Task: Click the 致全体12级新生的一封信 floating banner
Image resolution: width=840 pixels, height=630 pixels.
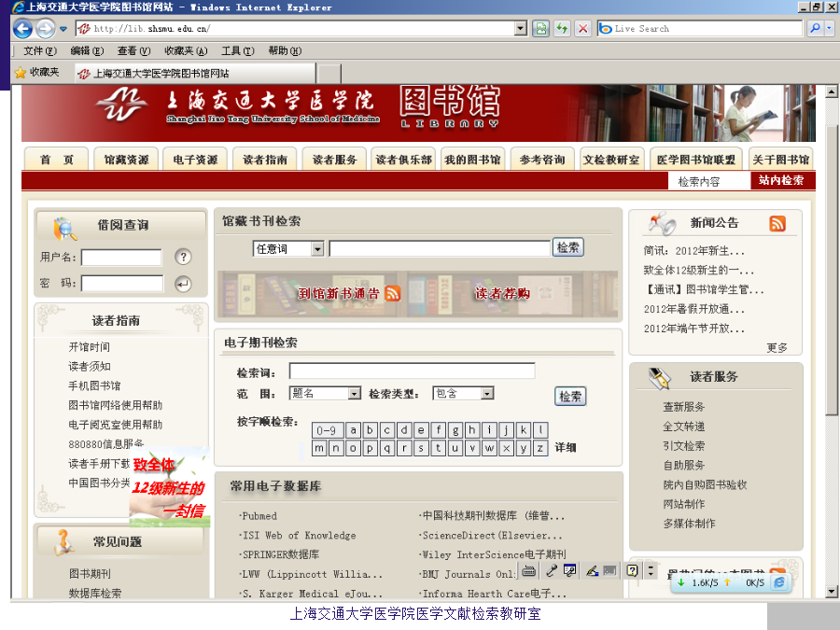Action: pyautogui.click(x=169, y=487)
